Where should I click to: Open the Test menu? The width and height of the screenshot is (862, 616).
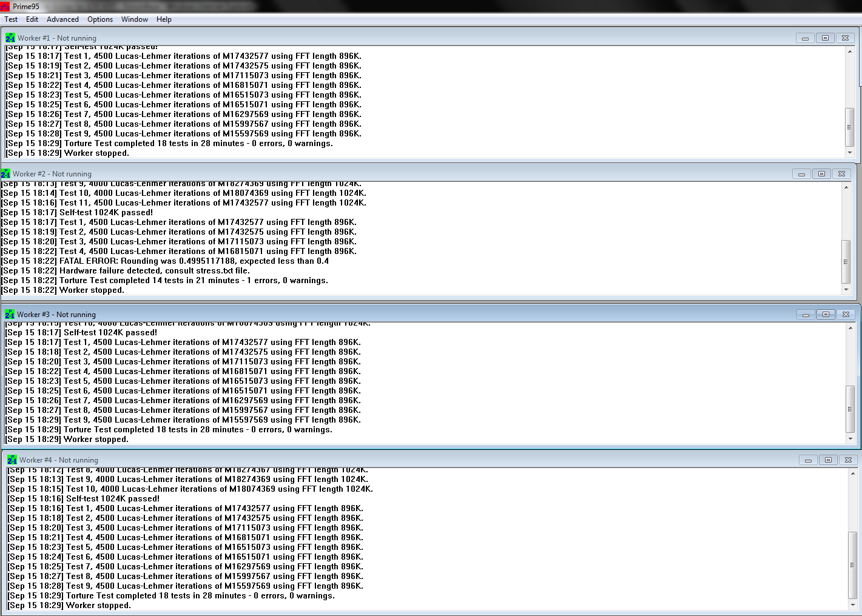11,19
